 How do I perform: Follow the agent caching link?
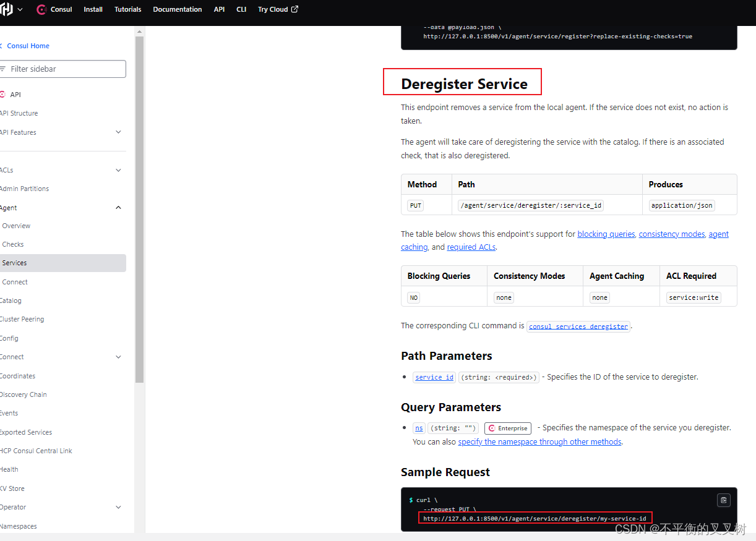pyautogui.click(x=719, y=234)
